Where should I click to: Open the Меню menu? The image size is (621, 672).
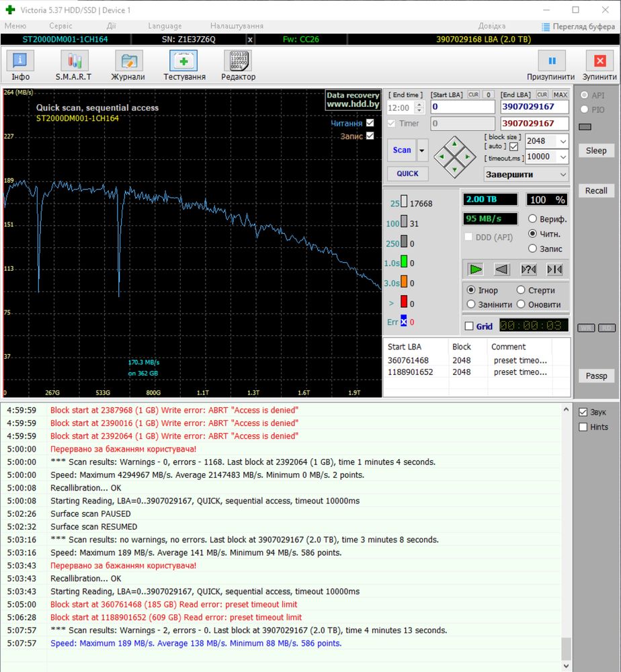tap(15, 26)
